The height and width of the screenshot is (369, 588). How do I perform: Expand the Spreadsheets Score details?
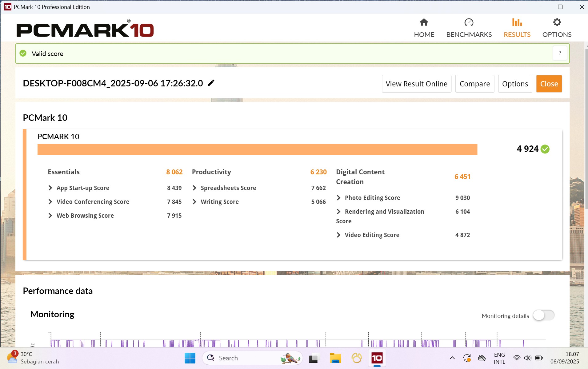tap(194, 188)
